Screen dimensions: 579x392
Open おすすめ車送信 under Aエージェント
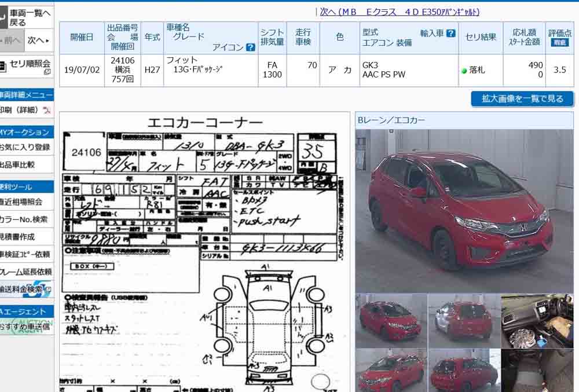tap(25, 327)
